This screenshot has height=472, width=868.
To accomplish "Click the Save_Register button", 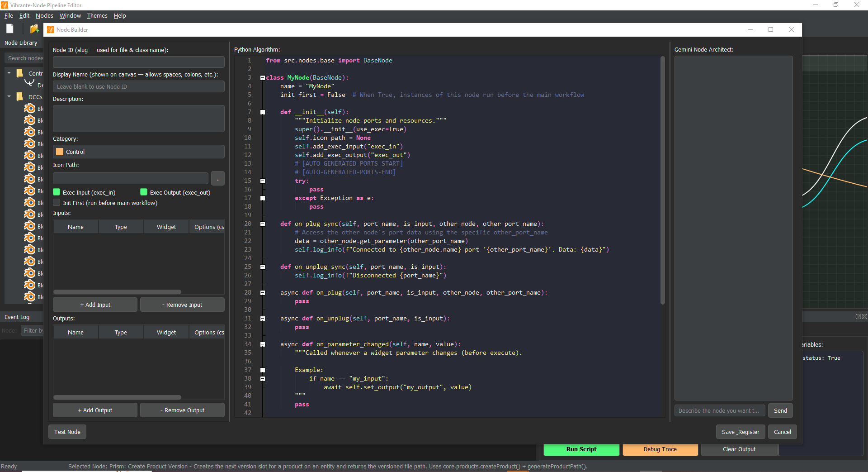I will click(x=741, y=432).
